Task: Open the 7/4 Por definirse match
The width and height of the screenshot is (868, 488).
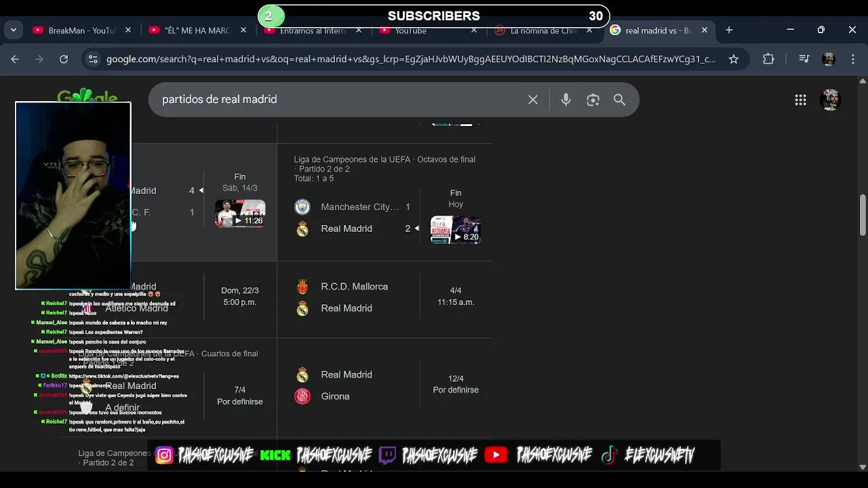Action: click(239, 396)
